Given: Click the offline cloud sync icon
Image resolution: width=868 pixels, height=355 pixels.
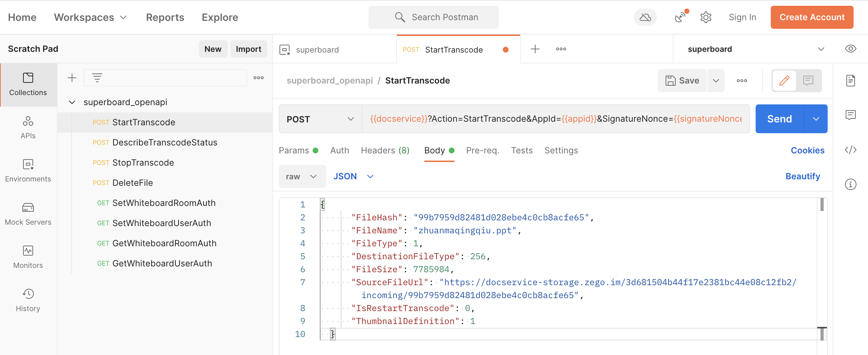Looking at the screenshot, I should click(x=645, y=17).
